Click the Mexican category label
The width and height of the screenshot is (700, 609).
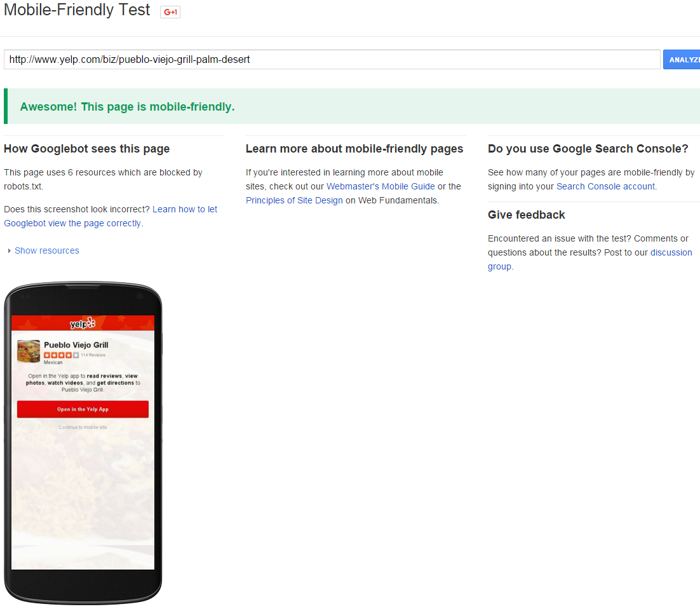click(x=53, y=362)
